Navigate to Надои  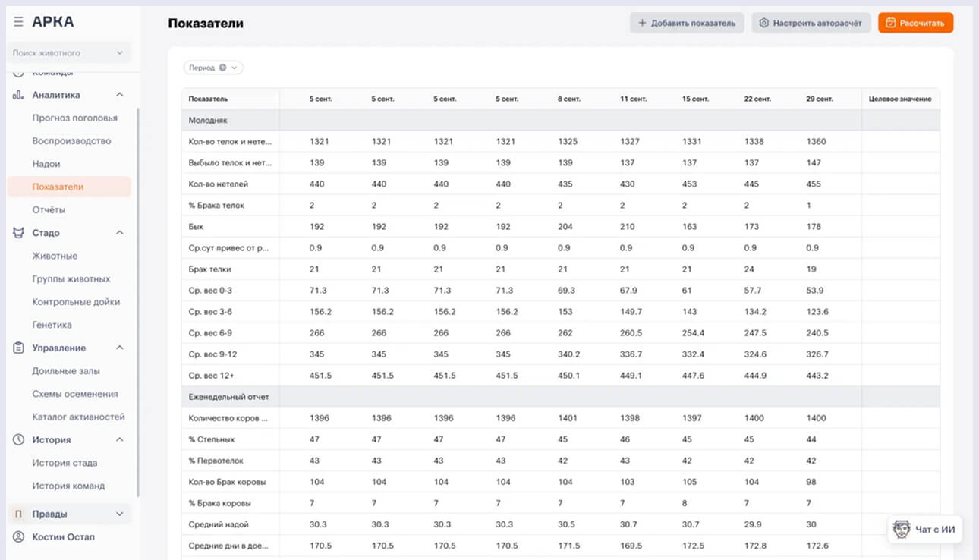(x=46, y=164)
